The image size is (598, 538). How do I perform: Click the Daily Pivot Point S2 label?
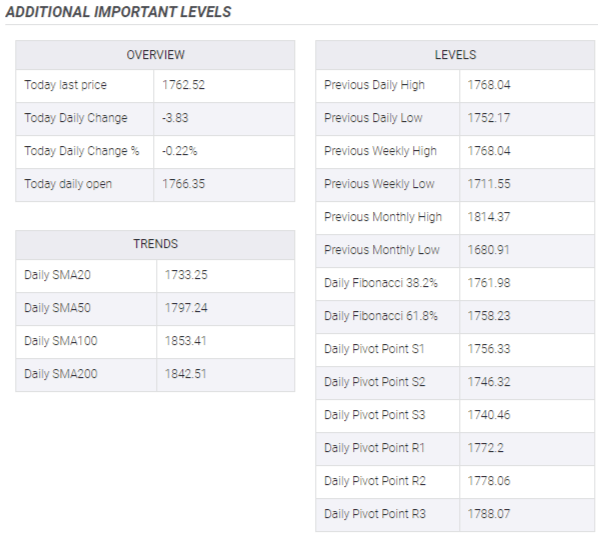375,382
